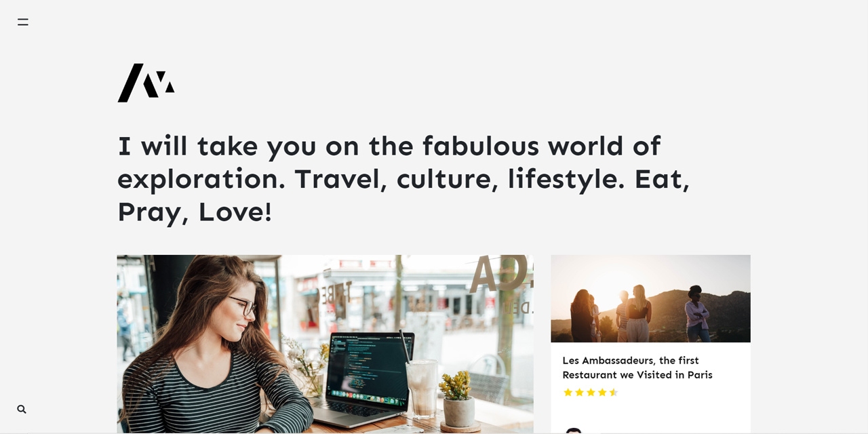Open the featured image of woman with laptop
Viewport: 868px width, 434px height.
pos(325,344)
